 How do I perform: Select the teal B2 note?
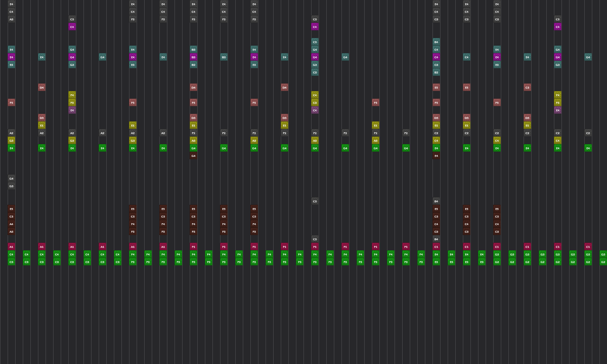click(436, 72)
